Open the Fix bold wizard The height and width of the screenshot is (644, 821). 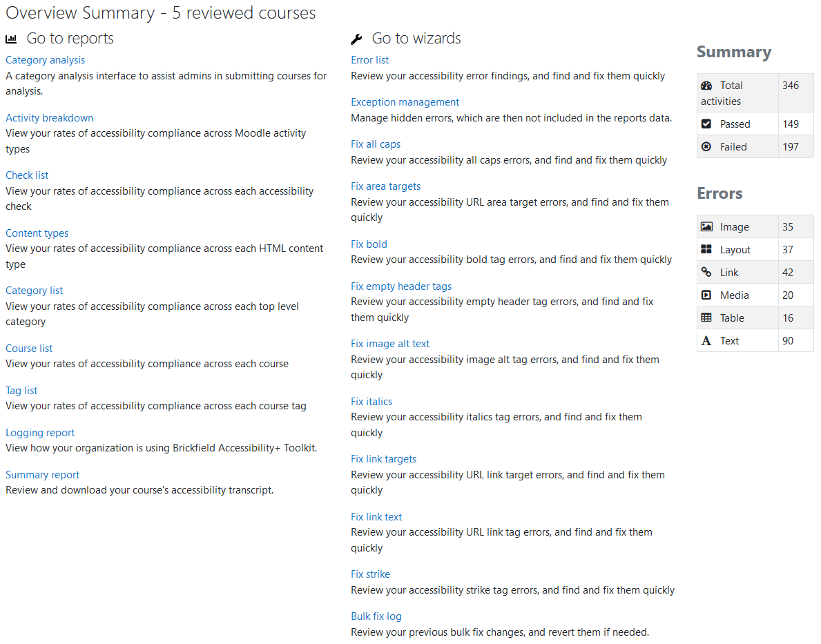[x=369, y=244]
